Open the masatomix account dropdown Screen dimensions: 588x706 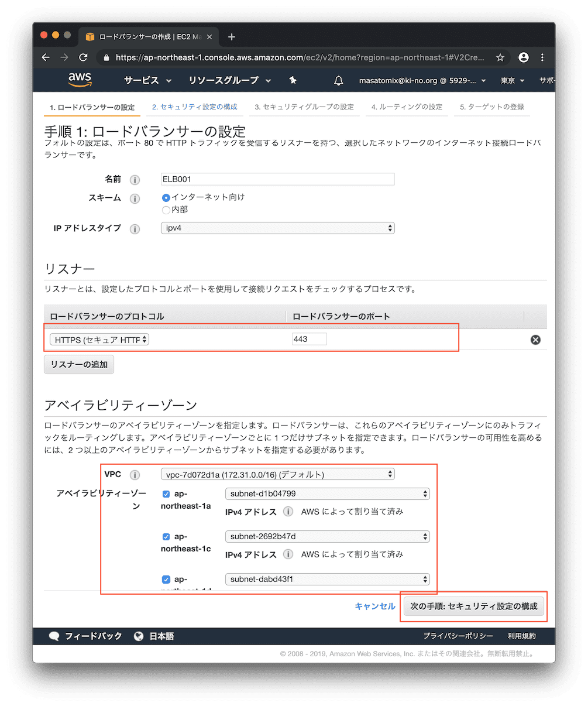(x=422, y=81)
